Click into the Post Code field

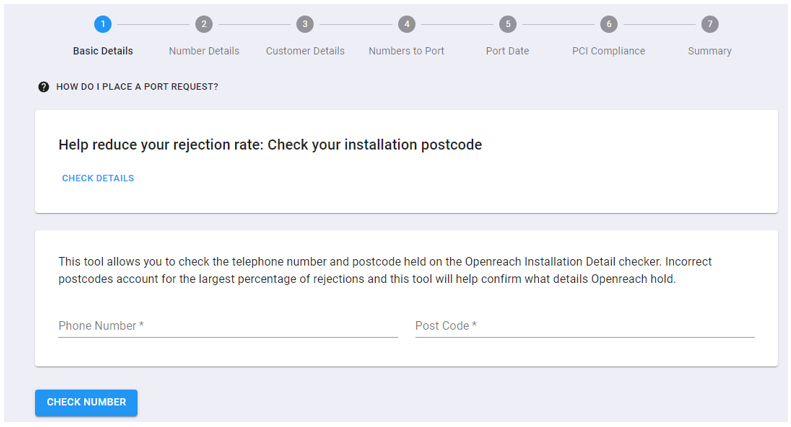pos(585,326)
